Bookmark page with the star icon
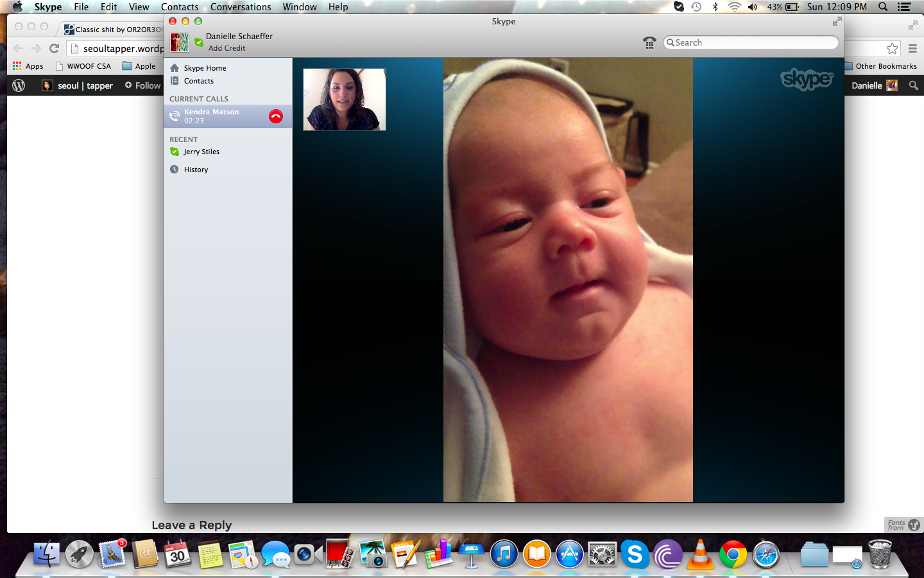The width and height of the screenshot is (924, 578). tap(892, 49)
